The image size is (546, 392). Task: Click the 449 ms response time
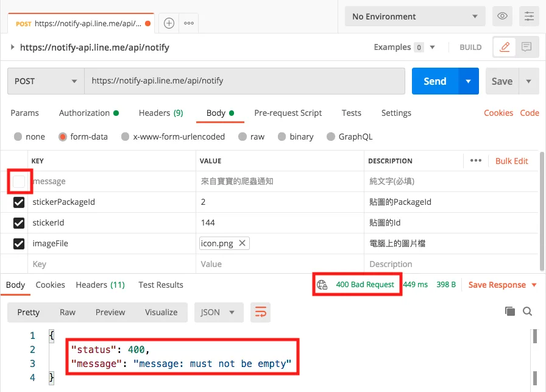pyautogui.click(x=415, y=284)
